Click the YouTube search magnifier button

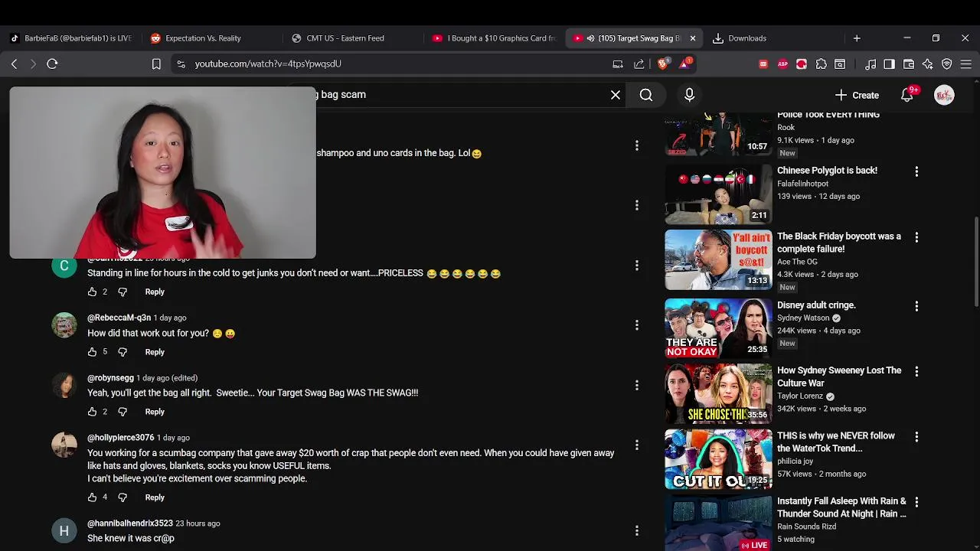tap(646, 95)
